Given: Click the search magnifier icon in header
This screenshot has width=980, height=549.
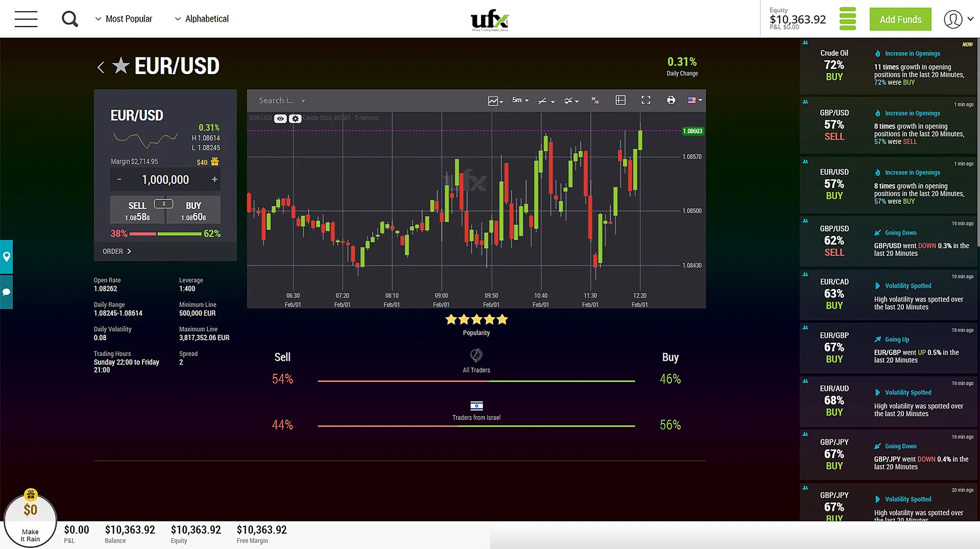Looking at the screenshot, I should (x=68, y=18).
